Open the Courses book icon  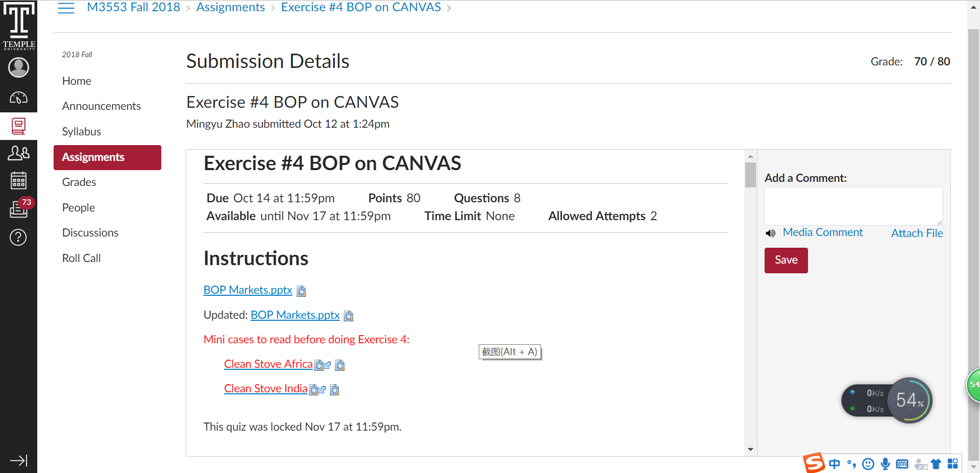[x=18, y=126]
